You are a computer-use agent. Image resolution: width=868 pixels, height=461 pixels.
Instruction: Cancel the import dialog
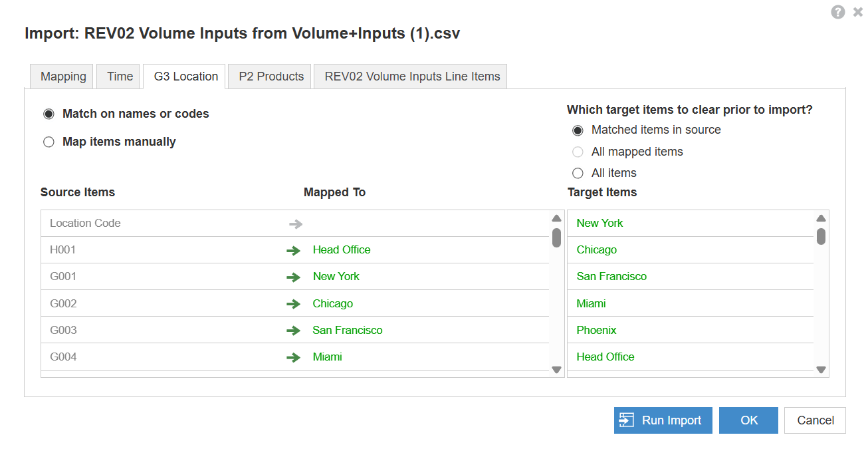click(x=815, y=420)
